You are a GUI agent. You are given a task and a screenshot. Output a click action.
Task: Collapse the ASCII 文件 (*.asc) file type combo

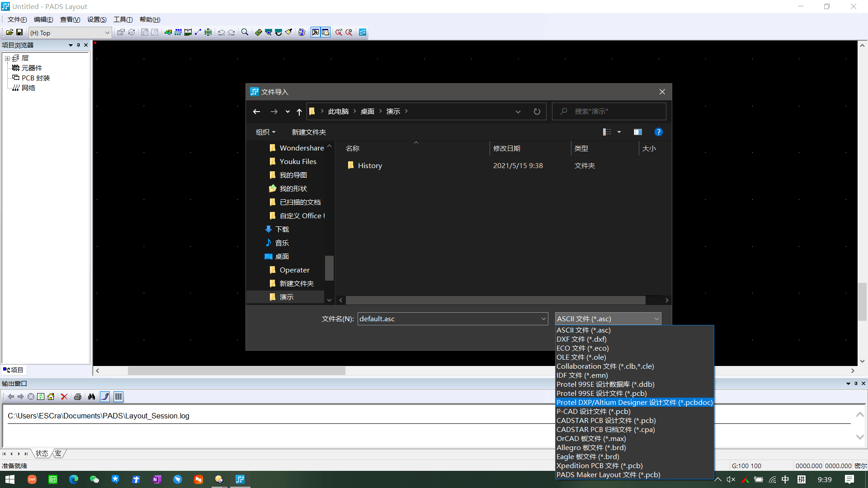pos(608,319)
